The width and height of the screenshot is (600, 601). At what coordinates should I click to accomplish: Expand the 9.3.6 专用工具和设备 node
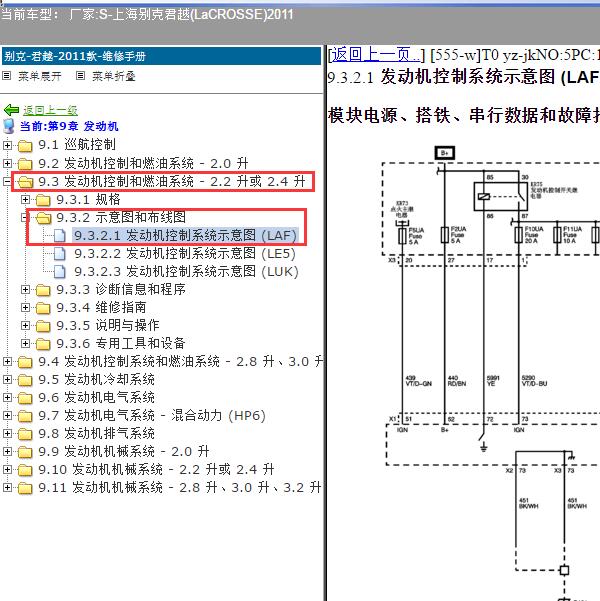[25, 343]
